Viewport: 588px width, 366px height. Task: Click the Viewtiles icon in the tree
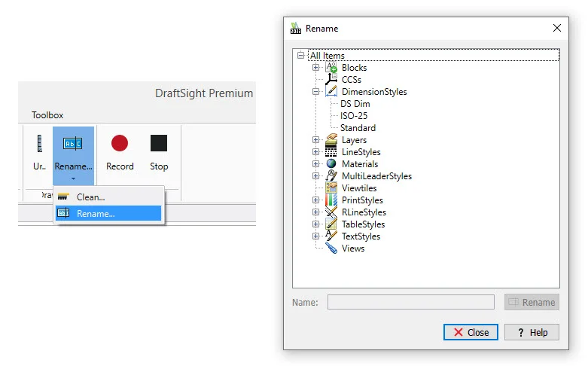331,188
